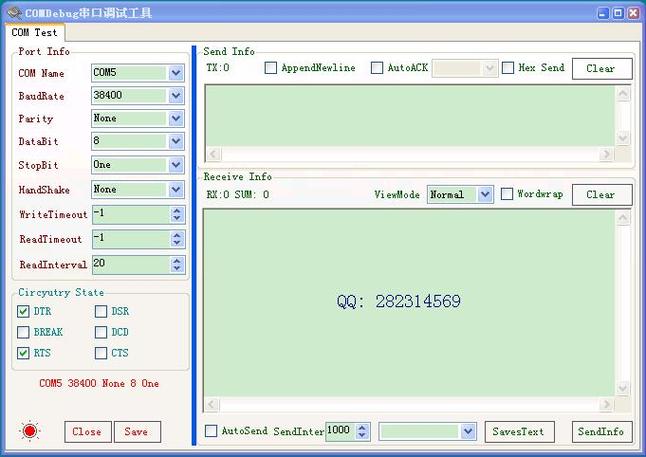Click the Receive Info vertical scrollbar down arrow
The height and width of the screenshot is (457, 646).
(623, 388)
